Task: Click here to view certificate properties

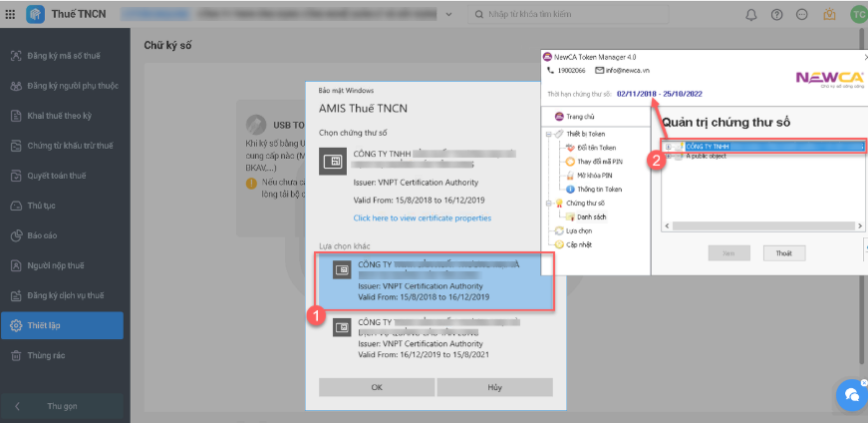Action: pos(422,217)
